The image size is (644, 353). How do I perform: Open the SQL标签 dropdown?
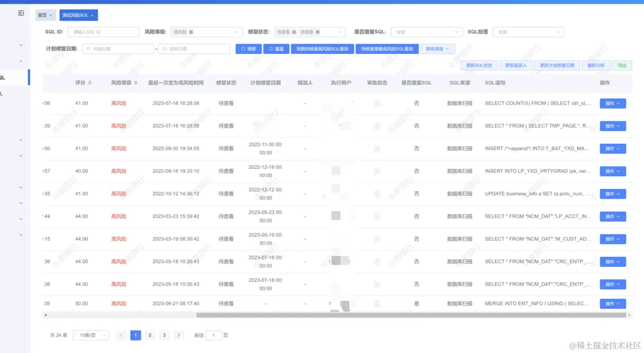click(528, 32)
